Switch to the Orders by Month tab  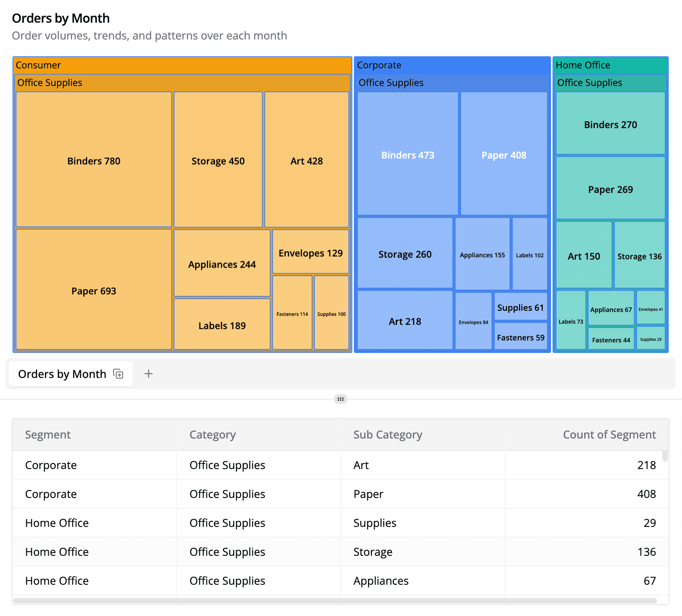click(62, 374)
